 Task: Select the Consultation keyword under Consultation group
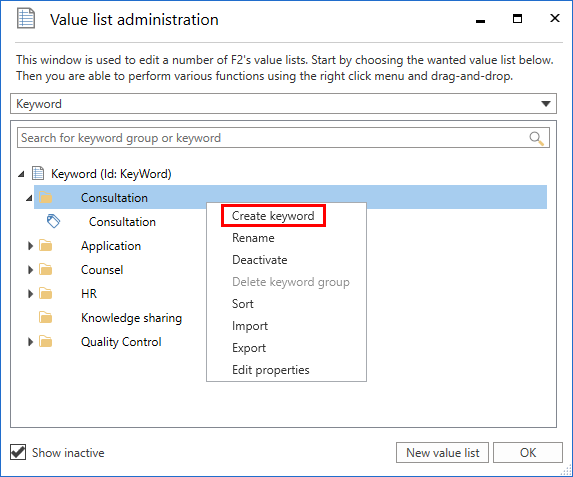point(122,222)
